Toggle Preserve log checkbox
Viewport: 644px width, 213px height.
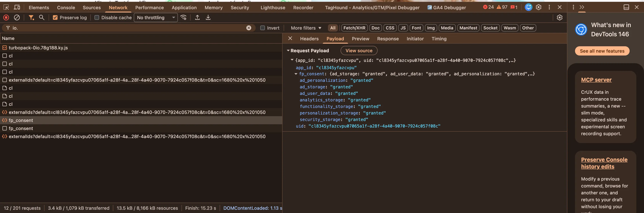55,17
